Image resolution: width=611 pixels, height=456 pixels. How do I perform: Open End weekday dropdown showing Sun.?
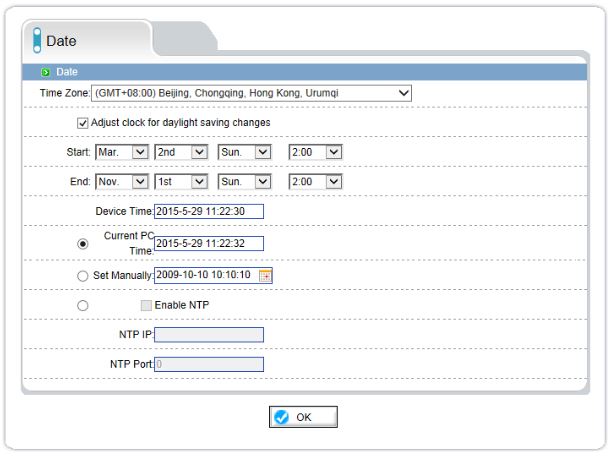coord(244,182)
